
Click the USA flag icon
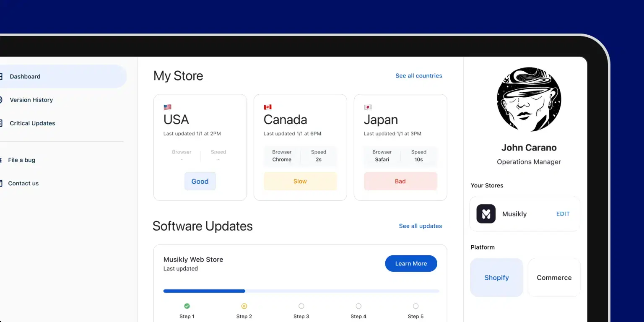click(x=167, y=107)
